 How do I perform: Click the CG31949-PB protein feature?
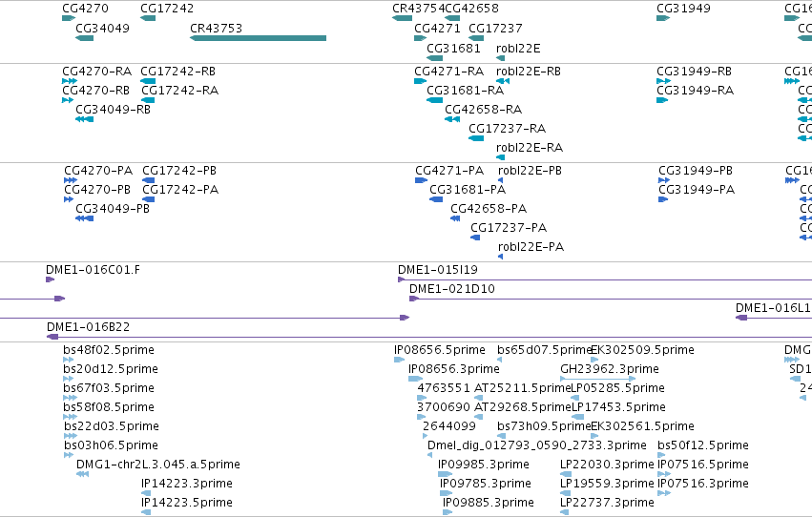tap(664, 180)
